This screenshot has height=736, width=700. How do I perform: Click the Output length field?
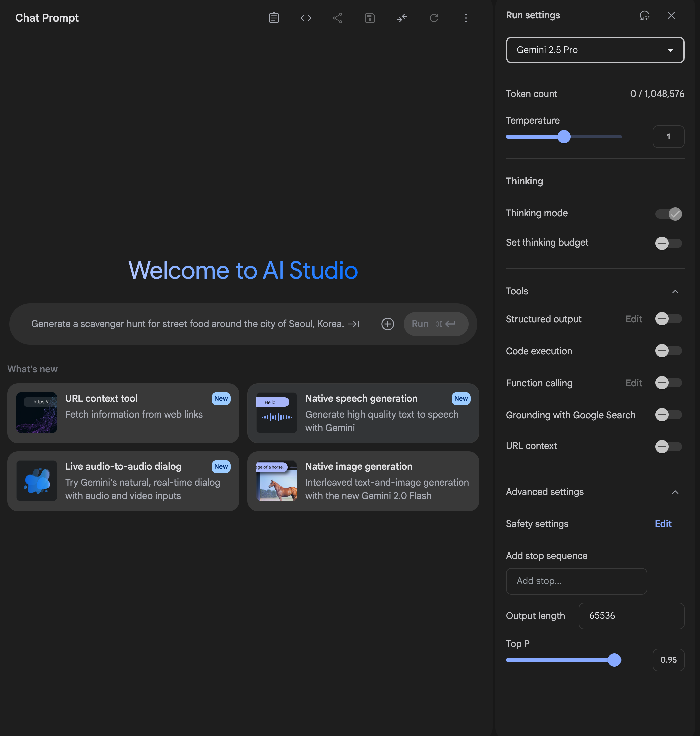point(631,616)
